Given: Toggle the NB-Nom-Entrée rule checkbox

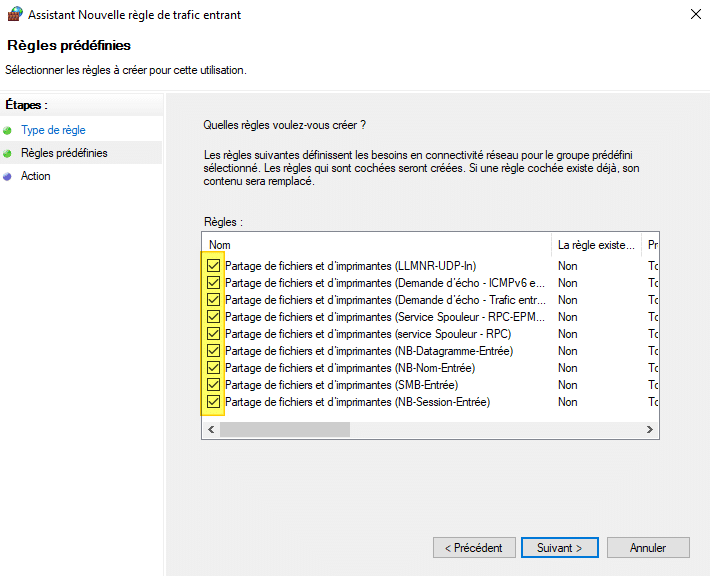Looking at the screenshot, I should [x=213, y=368].
